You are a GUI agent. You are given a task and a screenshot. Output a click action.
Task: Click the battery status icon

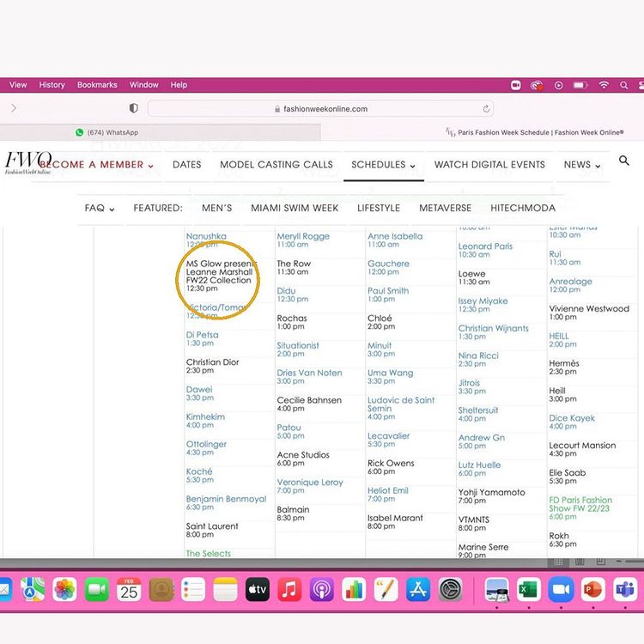pos(580,85)
